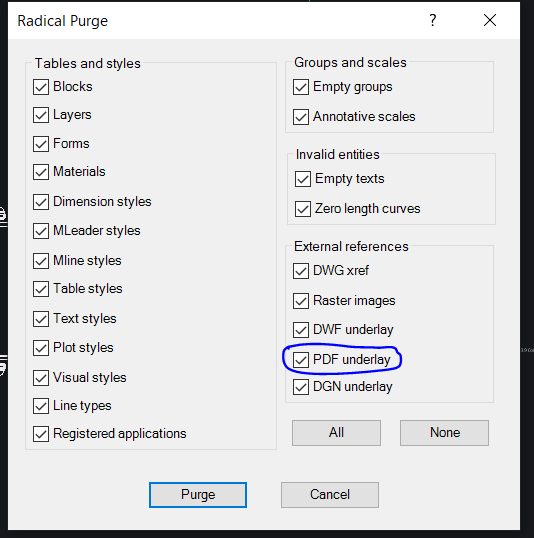Cancel the purge dialog
Screen dimensions: 534x538
(330, 495)
